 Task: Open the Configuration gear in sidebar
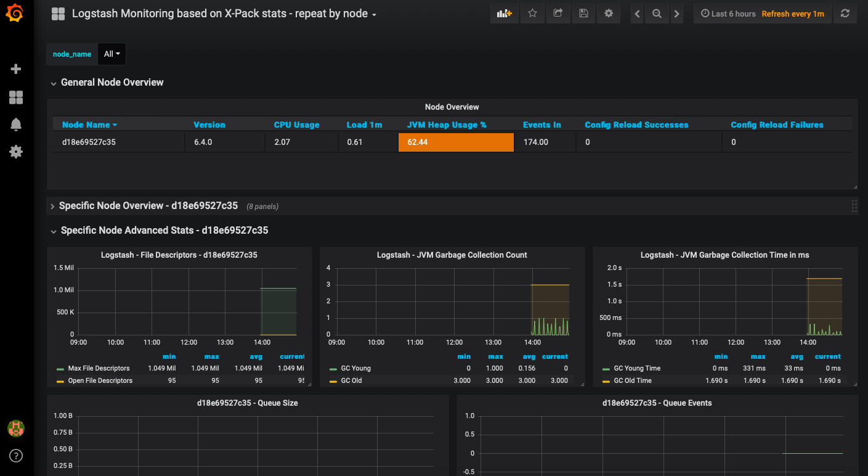17,152
